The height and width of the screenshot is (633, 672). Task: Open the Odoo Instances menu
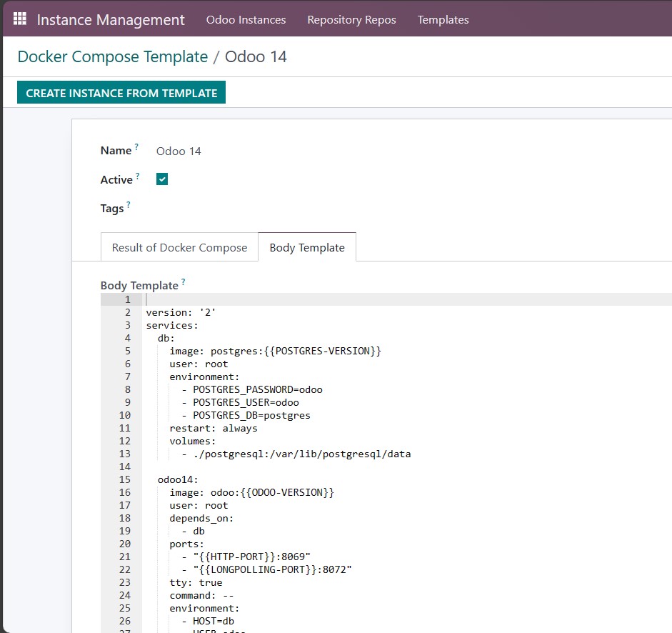pyautogui.click(x=246, y=20)
